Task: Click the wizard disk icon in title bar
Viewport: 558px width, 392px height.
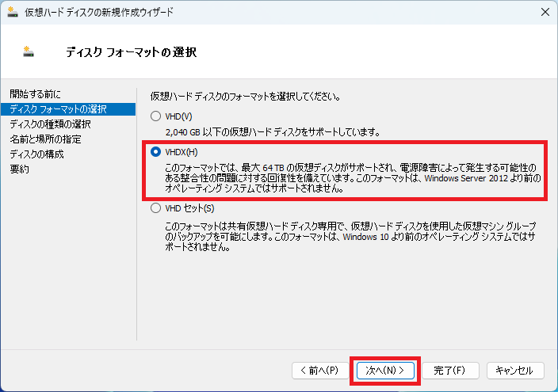Action: [x=13, y=12]
